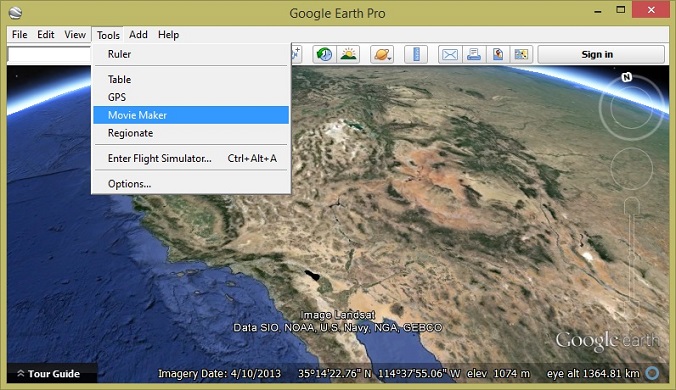Toggle sunlight across the landscape icon
The width and height of the screenshot is (676, 390).
(x=348, y=54)
